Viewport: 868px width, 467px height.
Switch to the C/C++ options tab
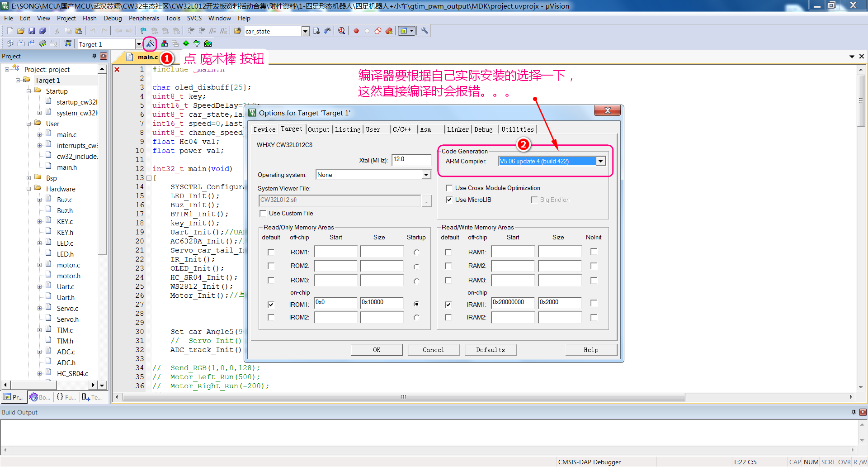point(401,129)
